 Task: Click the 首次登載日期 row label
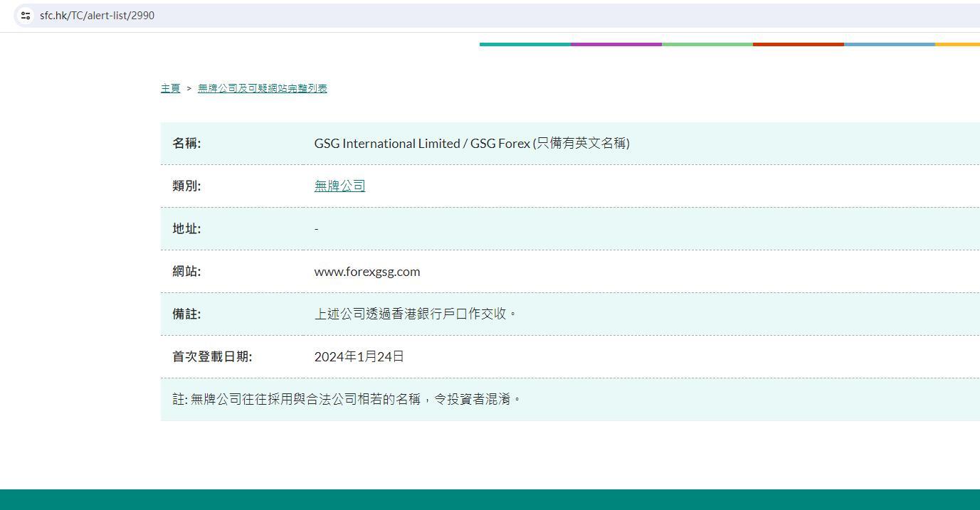(212, 356)
